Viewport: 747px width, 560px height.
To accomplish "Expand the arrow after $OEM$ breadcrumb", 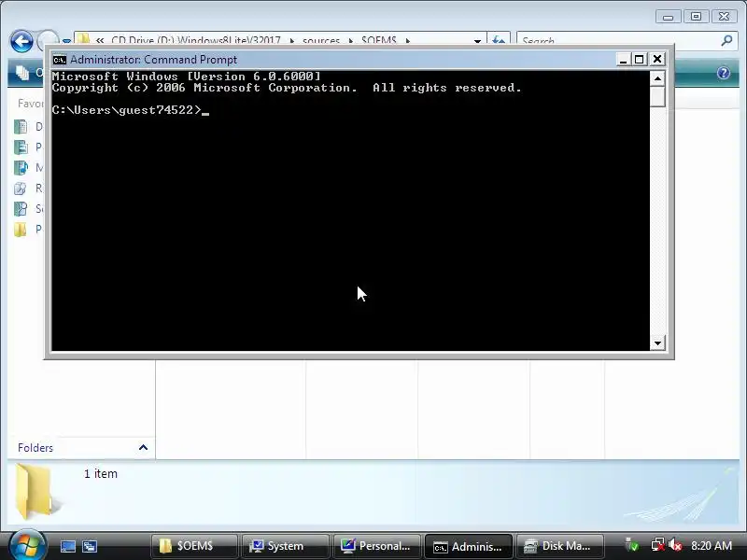I will click(408, 41).
